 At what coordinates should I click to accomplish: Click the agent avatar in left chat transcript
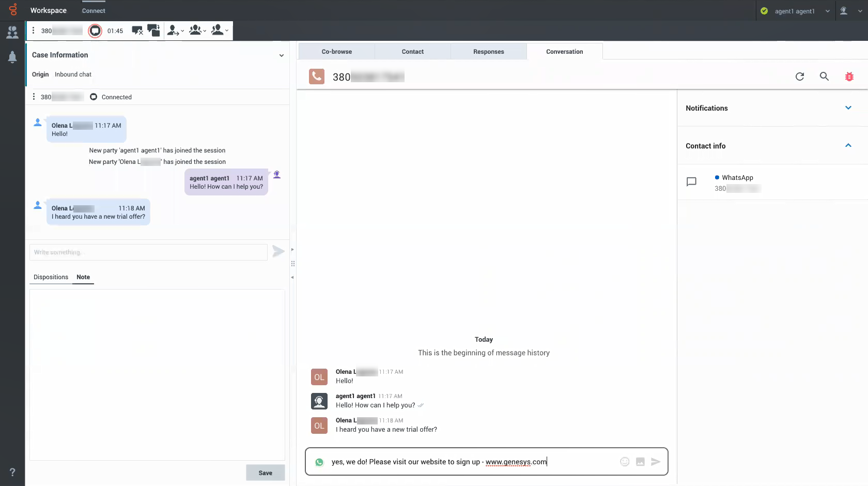(277, 175)
